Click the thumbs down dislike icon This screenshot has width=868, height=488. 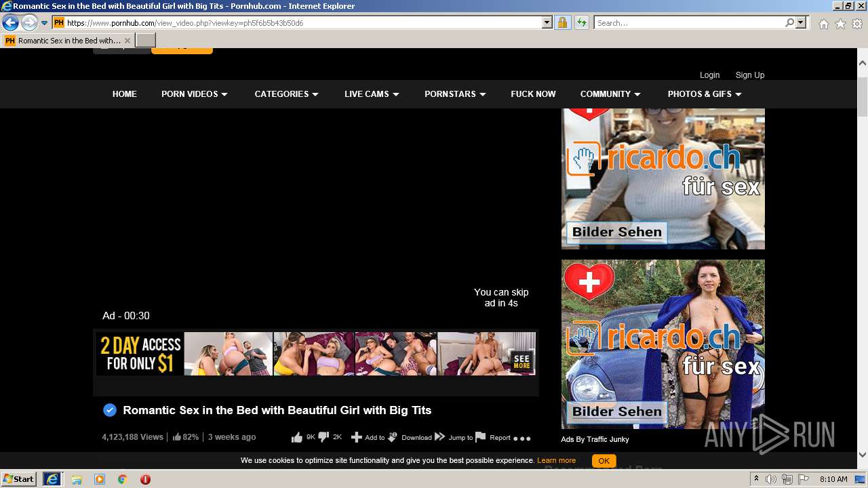(x=324, y=438)
